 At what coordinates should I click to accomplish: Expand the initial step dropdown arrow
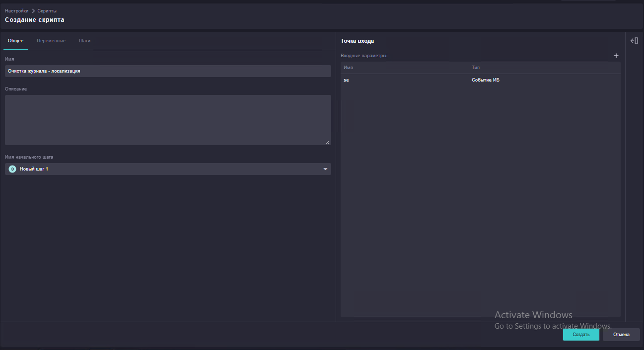[x=325, y=169]
